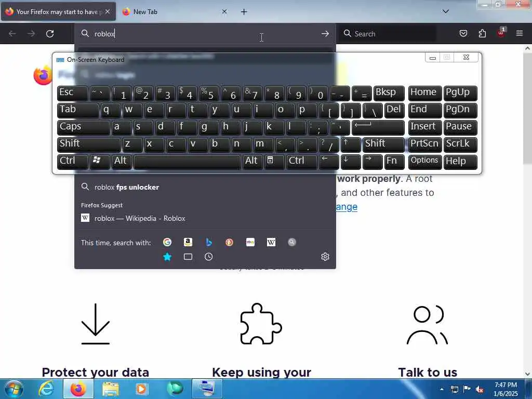The width and height of the screenshot is (532, 399).
Task: Open the Firefox hamburger application menu
Action: 520,33
